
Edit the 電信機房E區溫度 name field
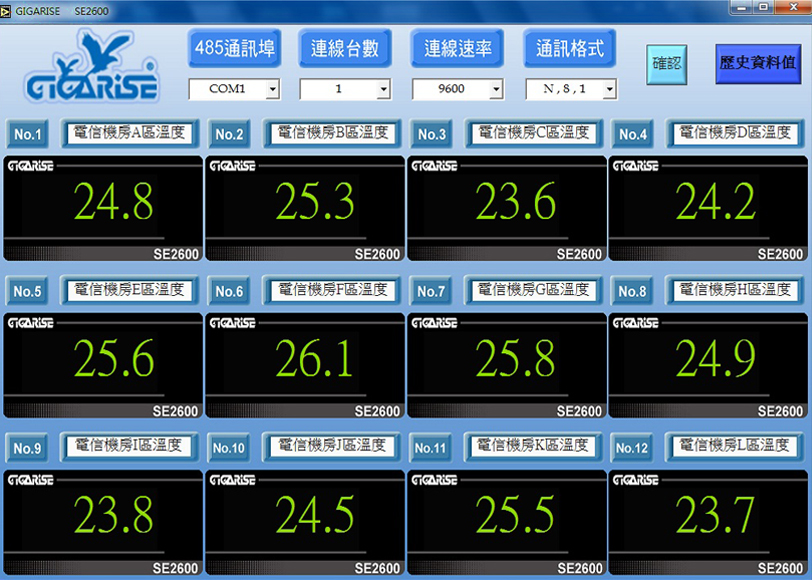[129, 290]
